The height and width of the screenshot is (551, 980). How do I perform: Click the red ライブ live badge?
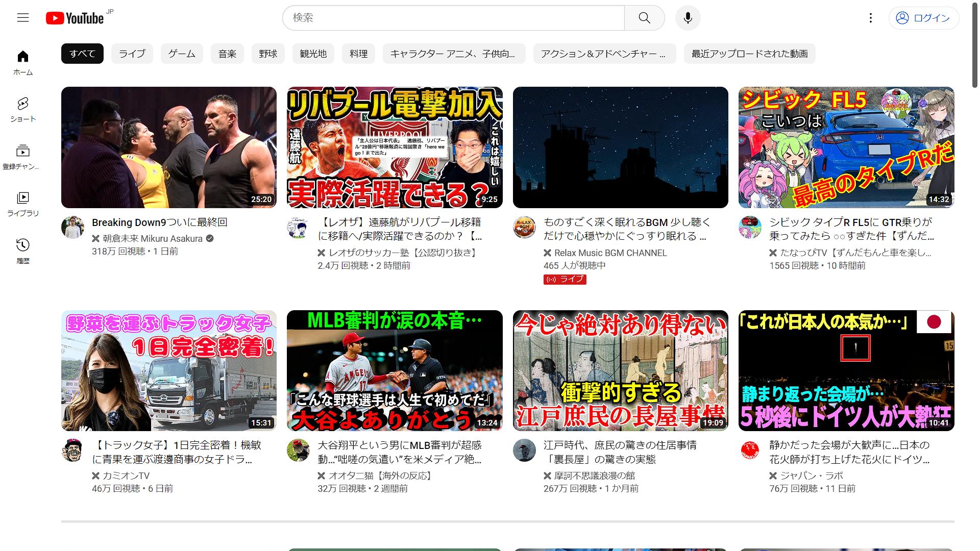pos(565,279)
